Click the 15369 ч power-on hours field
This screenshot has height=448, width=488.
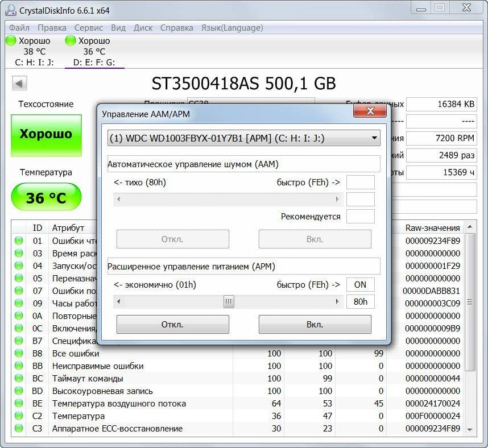[x=441, y=172]
